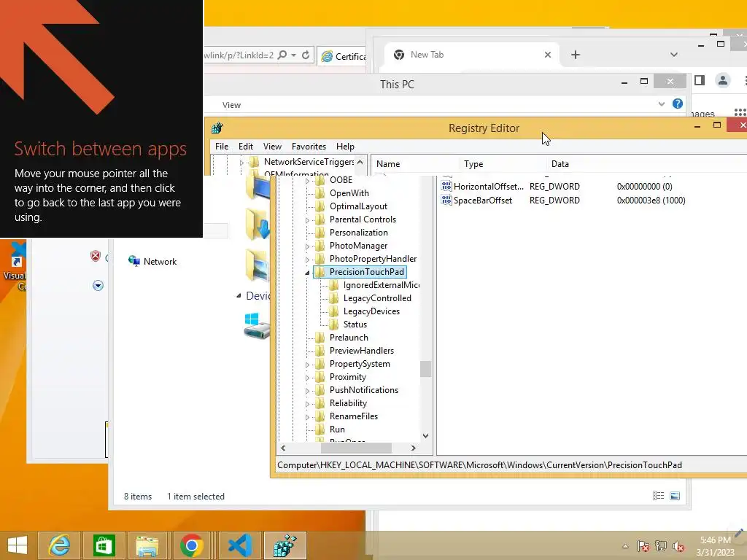Image resolution: width=747 pixels, height=560 pixels.
Task: Click the tree horizontal scrollbar thumb
Action: point(356,448)
